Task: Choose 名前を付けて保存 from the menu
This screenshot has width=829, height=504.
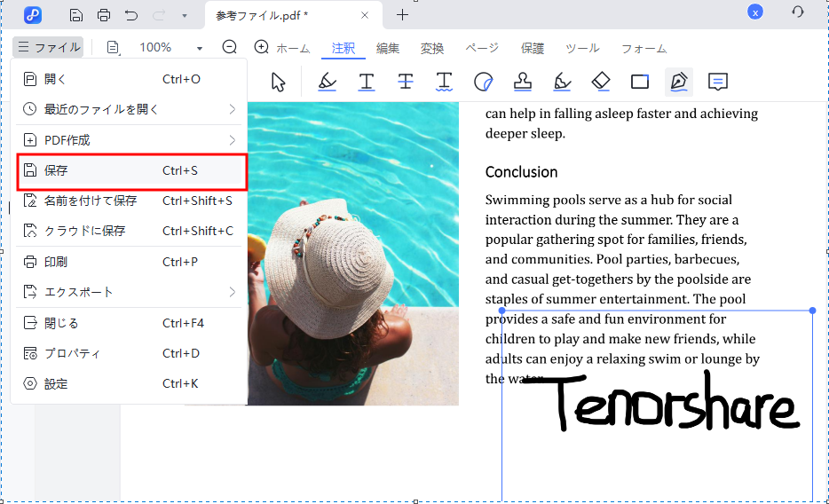Action: point(91,201)
